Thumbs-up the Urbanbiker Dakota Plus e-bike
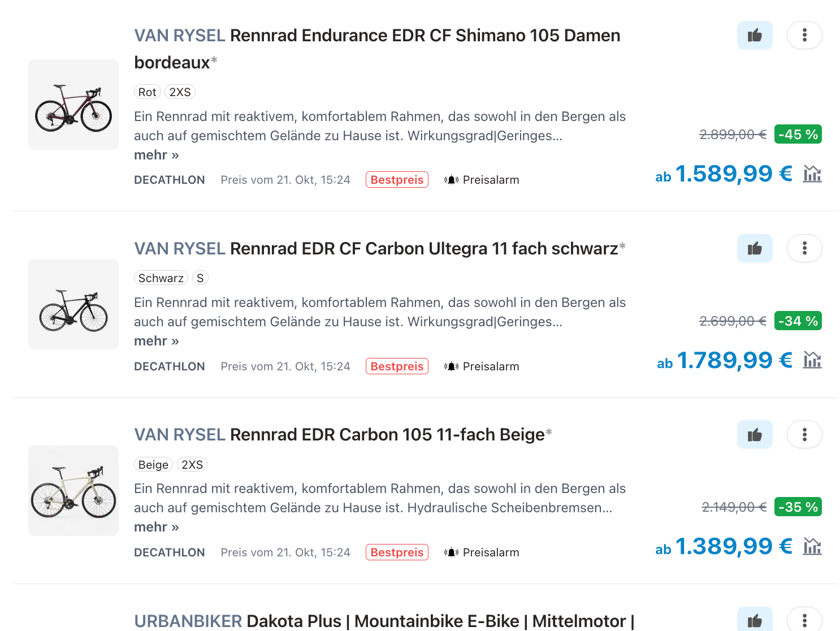Screen dimensions: 840x631 [x=754, y=621]
